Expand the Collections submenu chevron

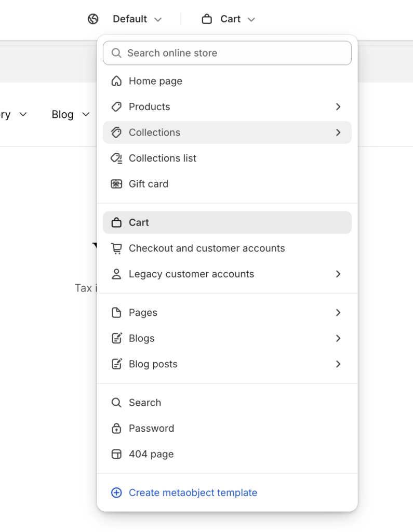[x=338, y=132]
